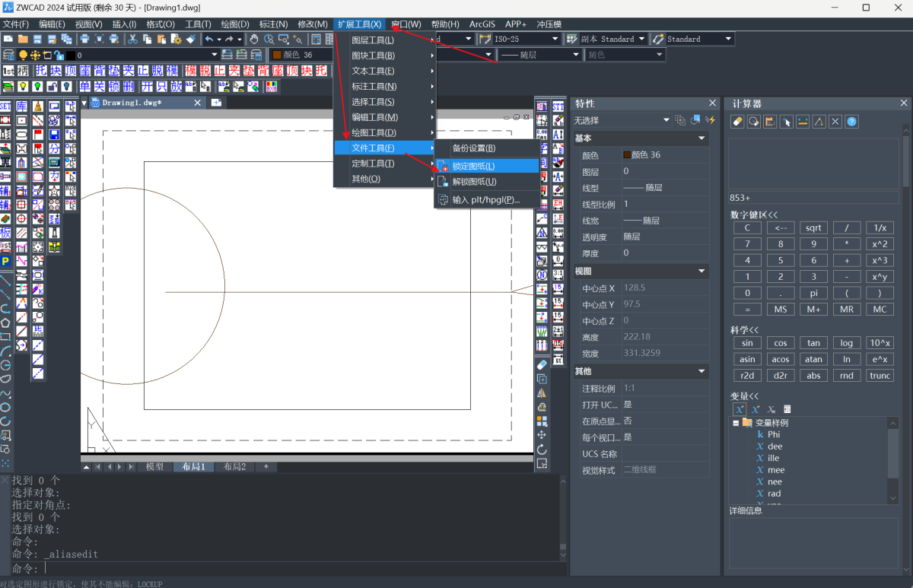Click 锁定图纸(L) menu entry
The image size is (913, 588).
click(x=486, y=166)
